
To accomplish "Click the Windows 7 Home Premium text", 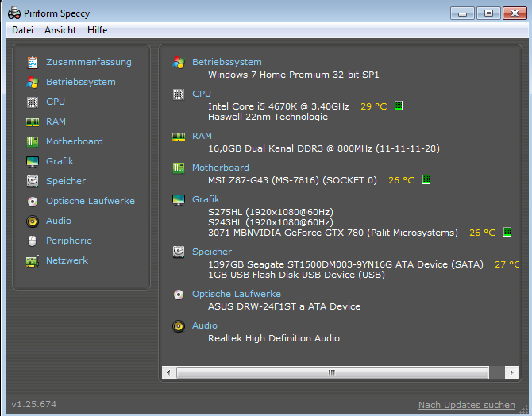I will [294, 75].
